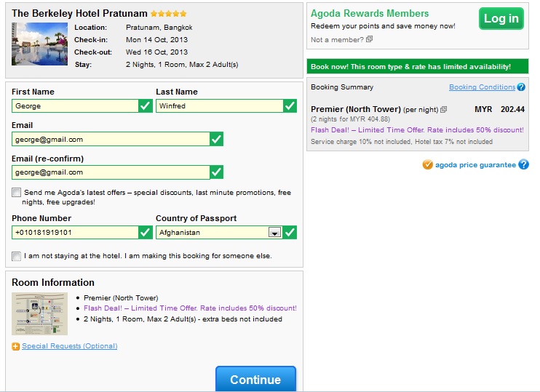Click green checkmark beside Phone Number field

146,232
